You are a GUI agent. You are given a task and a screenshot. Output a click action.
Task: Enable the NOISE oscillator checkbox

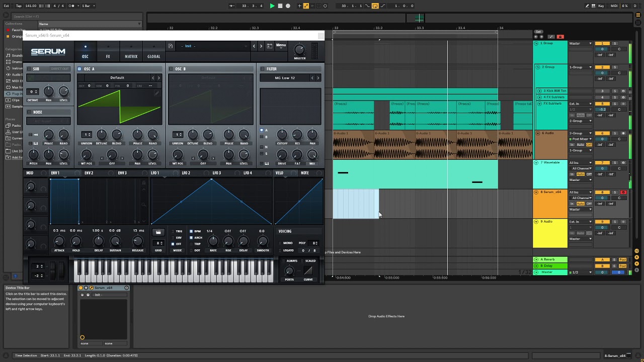pyautogui.click(x=29, y=112)
